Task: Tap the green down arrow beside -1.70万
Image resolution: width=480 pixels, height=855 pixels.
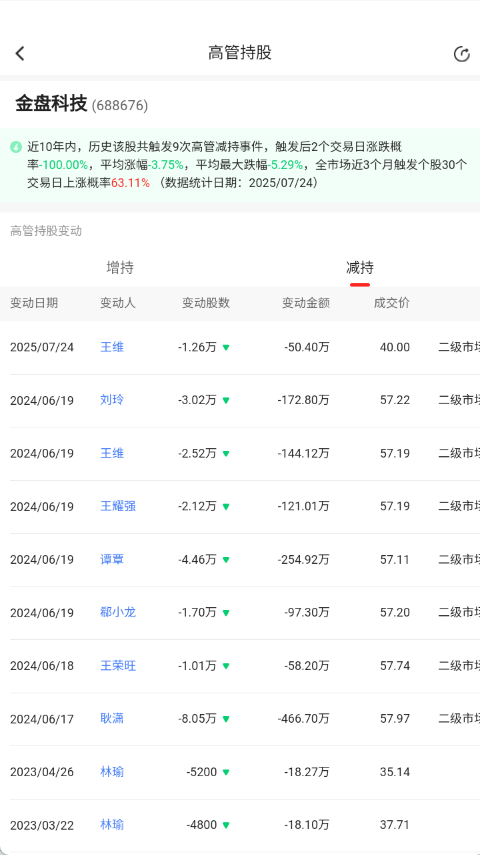Action: (226, 613)
